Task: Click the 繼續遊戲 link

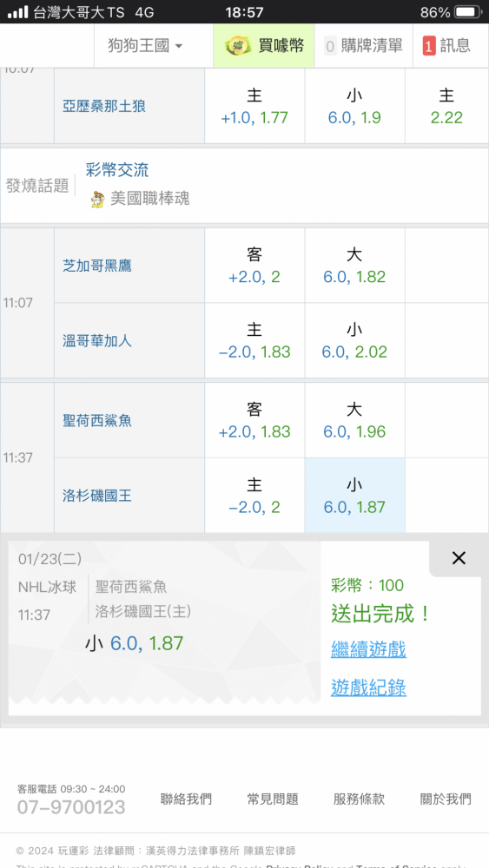Action: coord(368,648)
